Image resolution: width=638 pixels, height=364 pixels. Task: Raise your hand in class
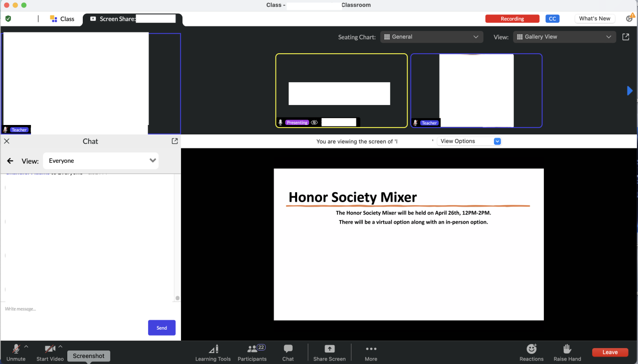coord(567,352)
